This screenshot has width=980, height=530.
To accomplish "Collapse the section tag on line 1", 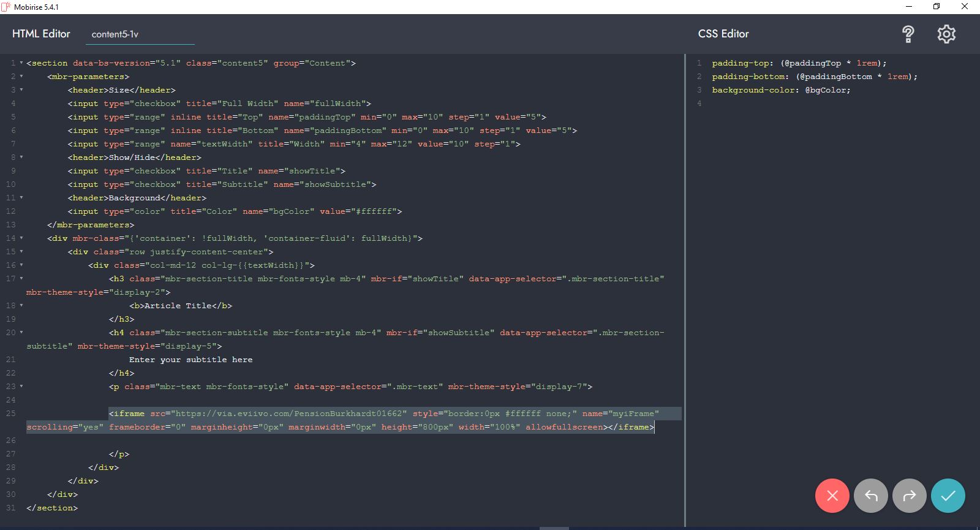I will pos(21,63).
